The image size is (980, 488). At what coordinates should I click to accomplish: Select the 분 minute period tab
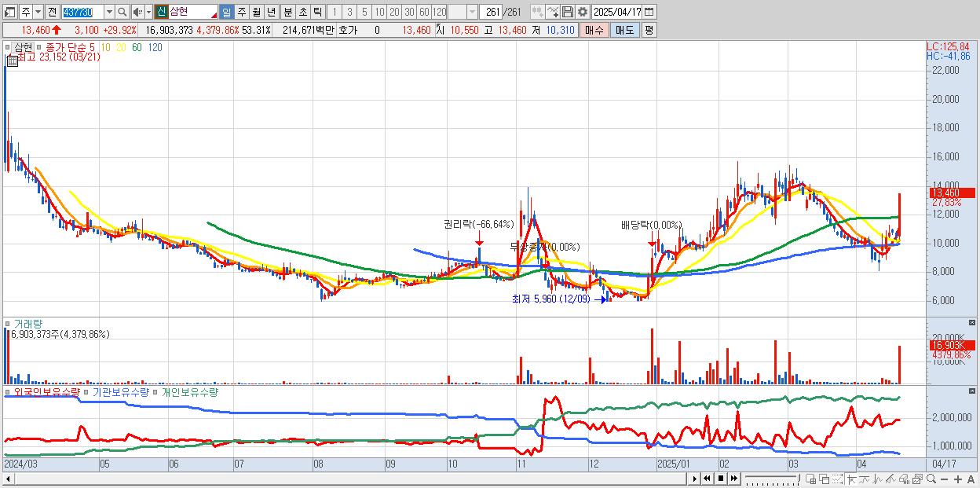287,12
